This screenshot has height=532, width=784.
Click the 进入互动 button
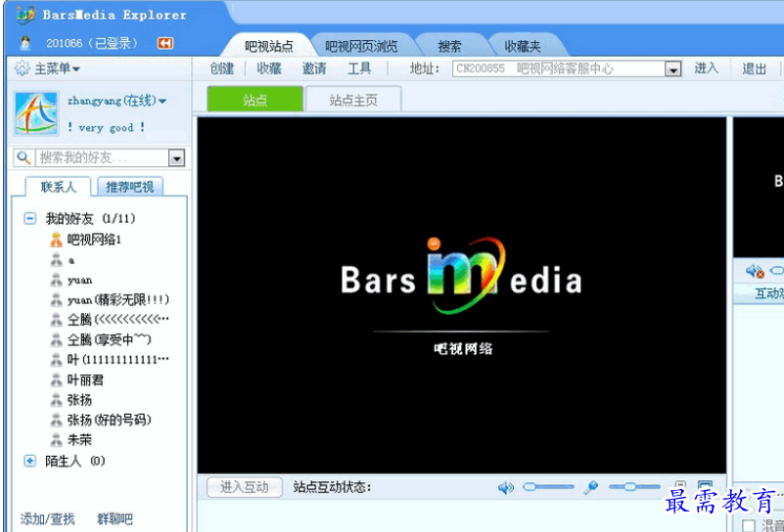tap(245, 487)
